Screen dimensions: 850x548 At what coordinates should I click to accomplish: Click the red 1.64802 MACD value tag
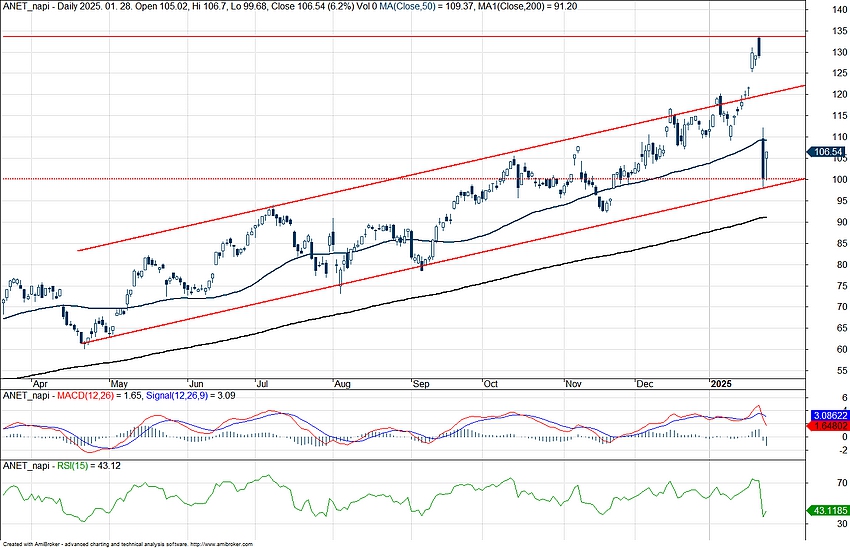pyautogui.click(x=829, y=426)
